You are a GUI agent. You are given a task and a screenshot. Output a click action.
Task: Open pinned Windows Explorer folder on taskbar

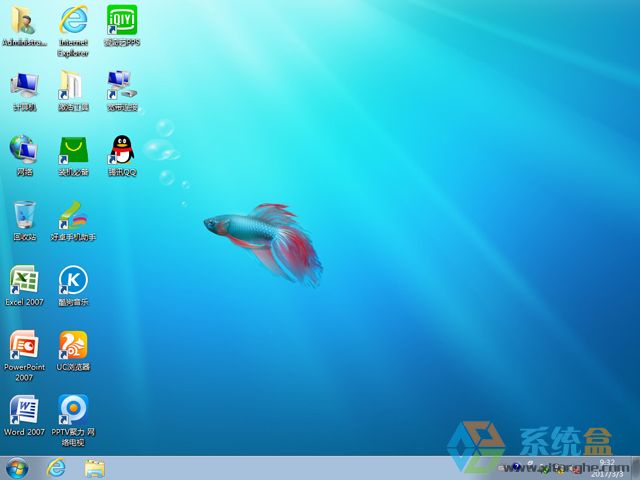(95, 468)
